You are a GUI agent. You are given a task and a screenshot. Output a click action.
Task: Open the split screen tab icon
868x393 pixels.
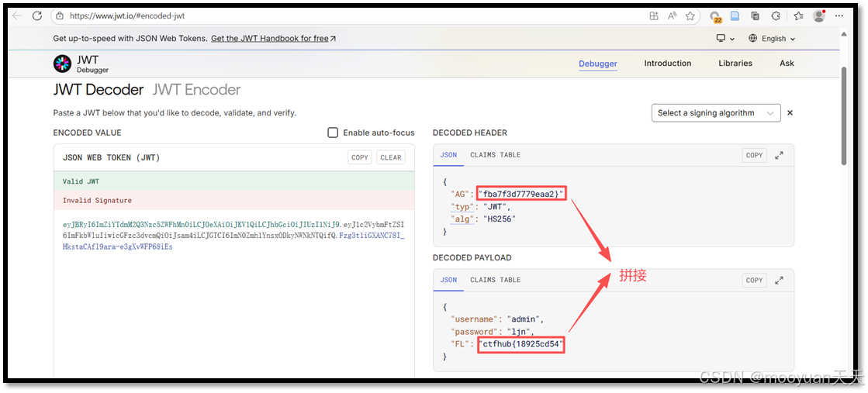tap(654, 16)
